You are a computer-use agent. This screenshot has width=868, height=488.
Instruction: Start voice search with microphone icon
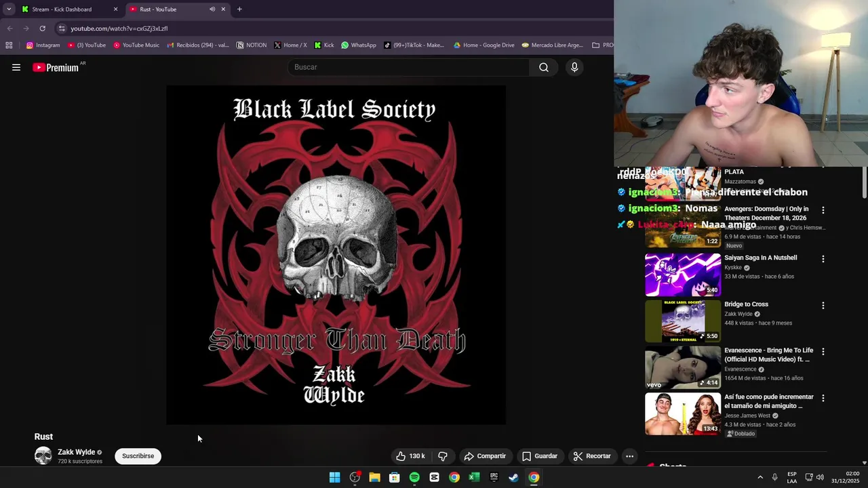[x=574, y=67]
